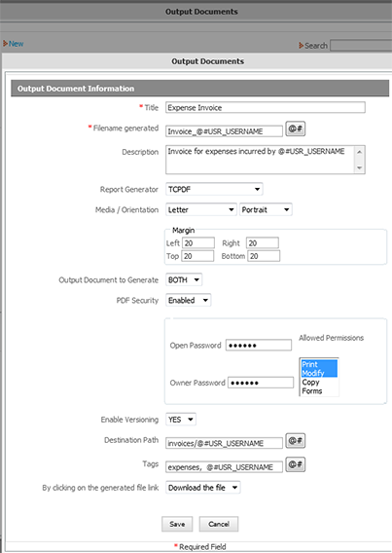
Task: Edit the Left margin field
Action: 198,243
